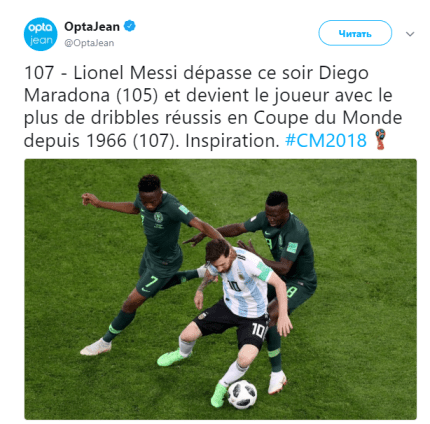Open the #CM2018 hashtag link
430x424 pixels.
click(326, 140)
